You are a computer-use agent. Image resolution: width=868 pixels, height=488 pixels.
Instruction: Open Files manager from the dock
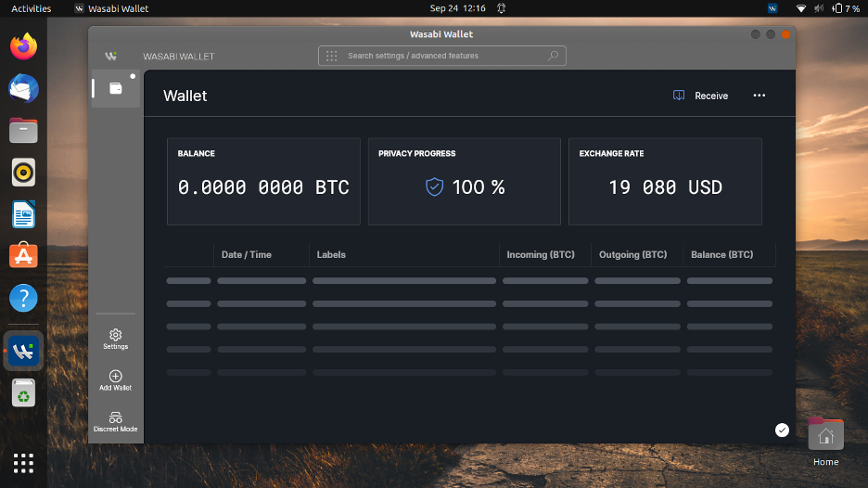point(23,131)
